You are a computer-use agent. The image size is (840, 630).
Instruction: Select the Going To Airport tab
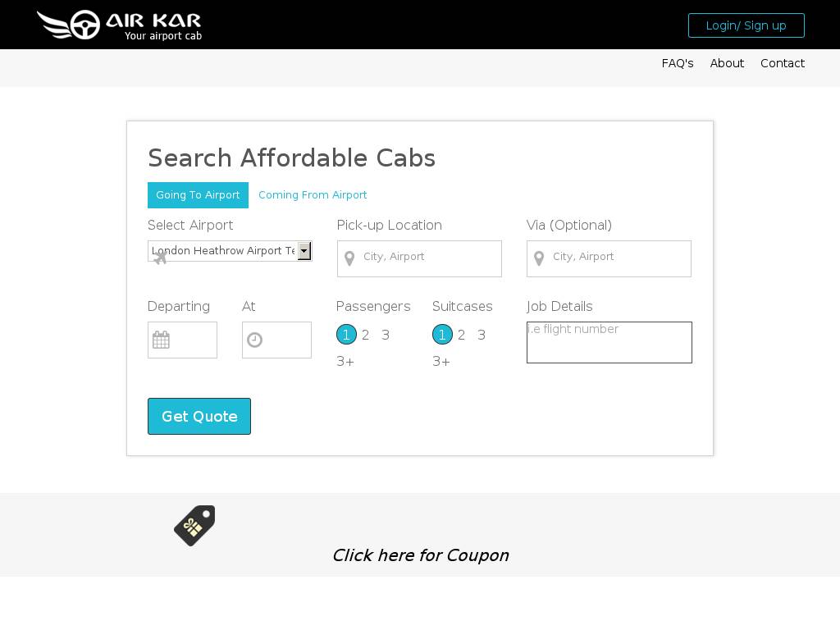[198, 195]
